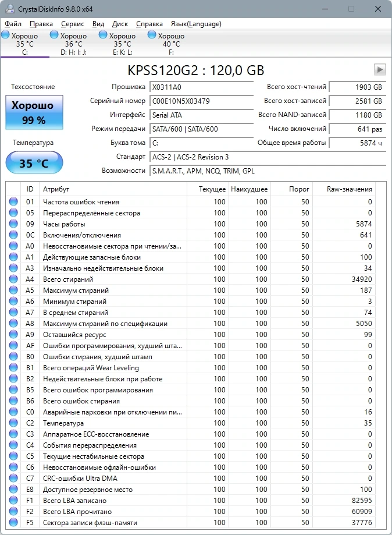Click the status icon for attribute 05
Screen dimensions: 392x535
(13, 212)
